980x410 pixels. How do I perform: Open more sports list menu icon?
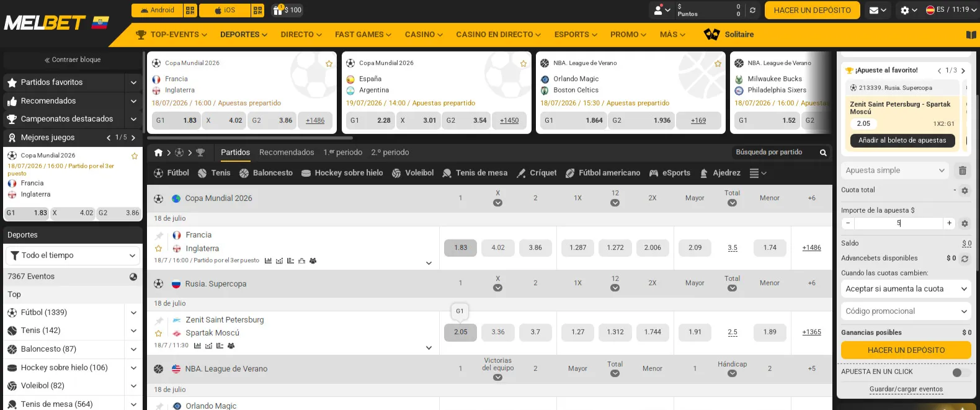tap(758, 173)
